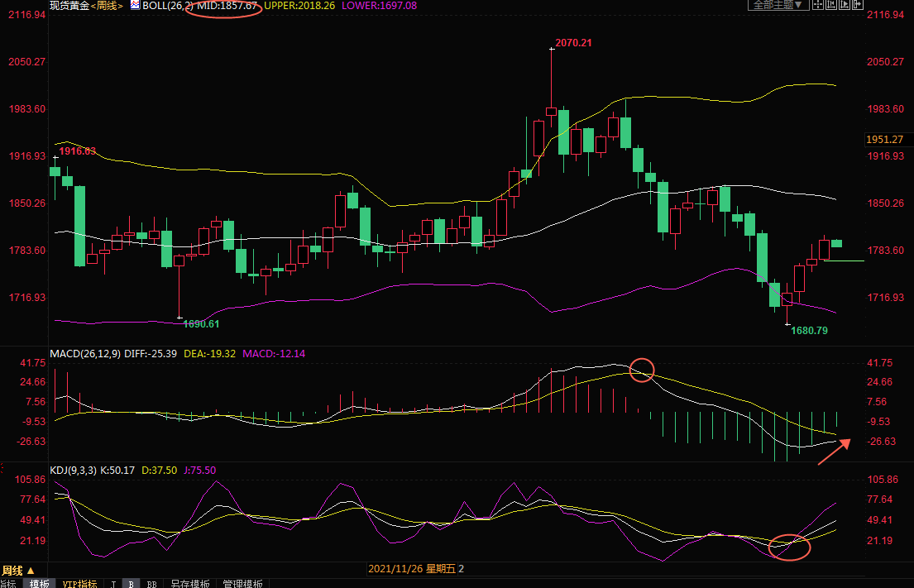Toggle the B mode button

click(131, 583)
